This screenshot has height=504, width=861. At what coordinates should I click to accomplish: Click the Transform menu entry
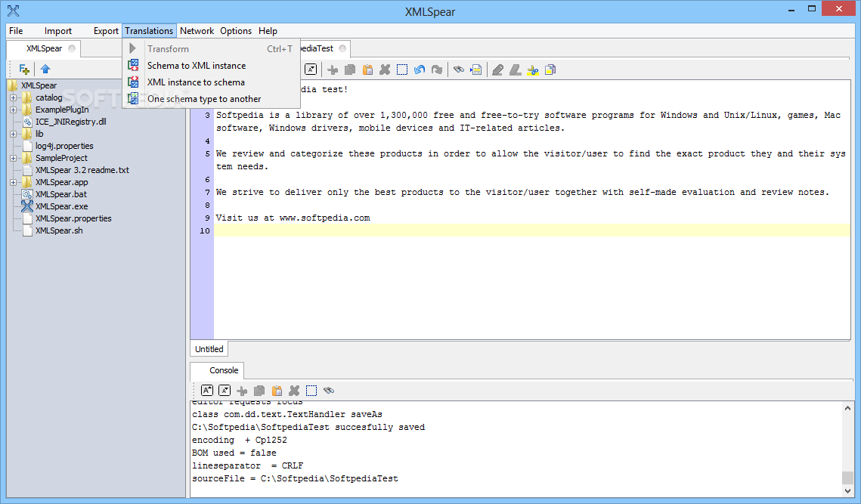click(212, 49)
